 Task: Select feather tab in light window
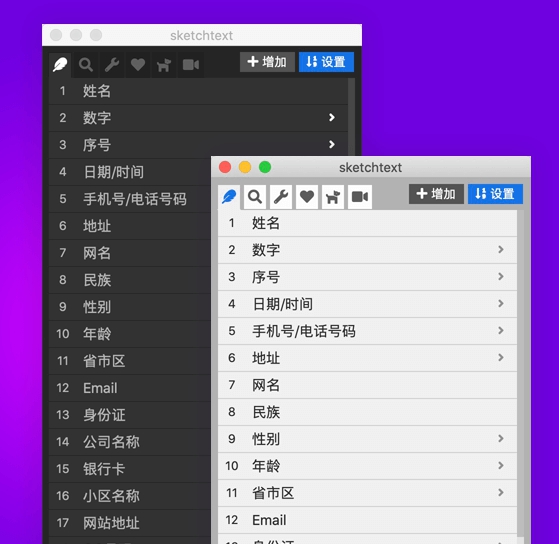[229, 196]
